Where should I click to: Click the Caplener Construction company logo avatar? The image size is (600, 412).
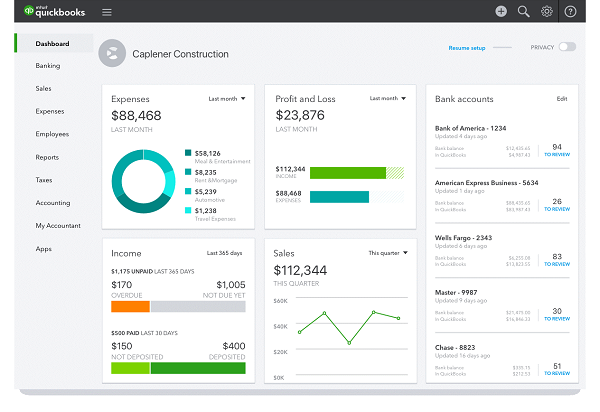click(x=112, y=53)
